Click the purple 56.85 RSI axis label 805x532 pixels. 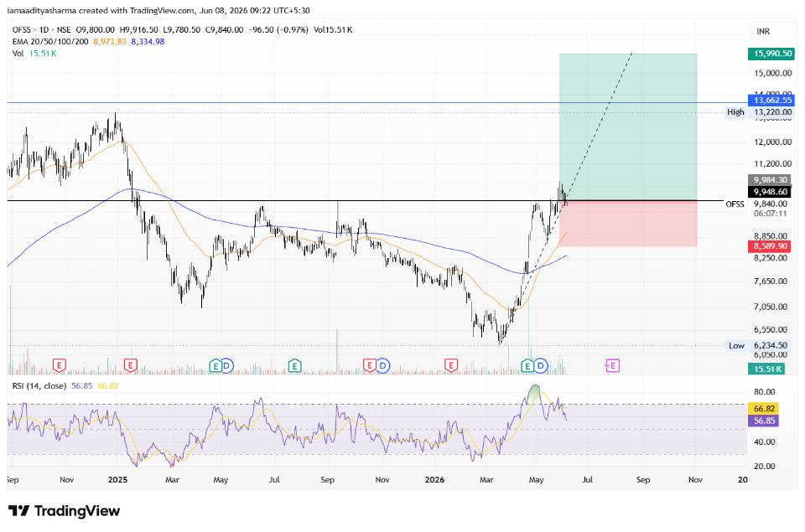(764, 421)
